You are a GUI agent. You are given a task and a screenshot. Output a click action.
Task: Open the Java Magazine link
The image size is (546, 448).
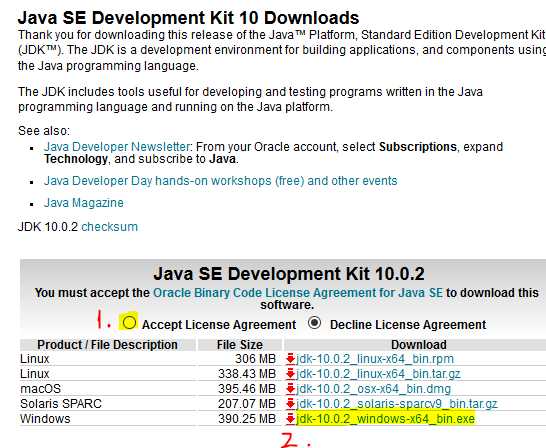click(x=84, y=203)
